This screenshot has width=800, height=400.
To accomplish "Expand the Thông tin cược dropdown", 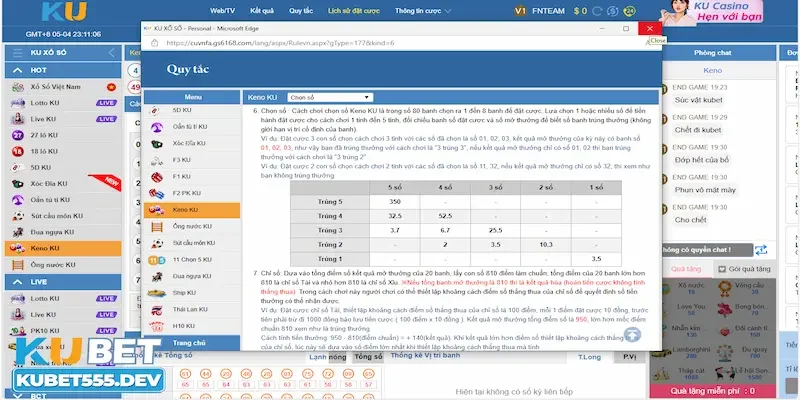I will 423,11.
